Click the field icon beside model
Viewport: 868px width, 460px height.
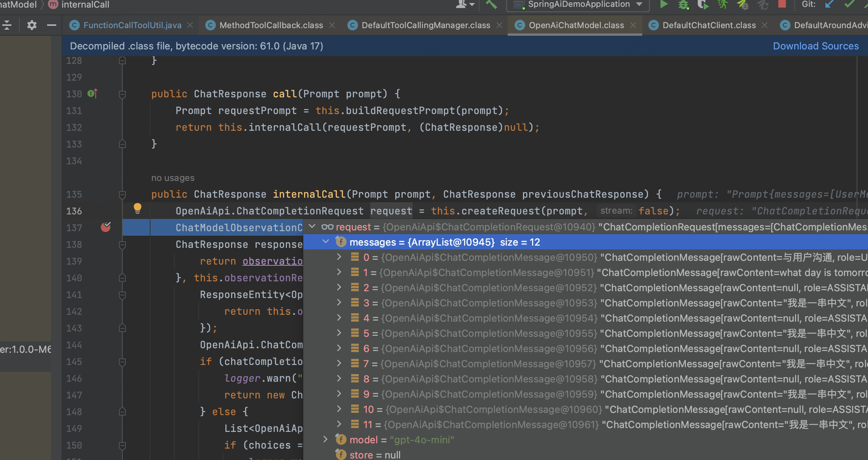click(341, 439)
